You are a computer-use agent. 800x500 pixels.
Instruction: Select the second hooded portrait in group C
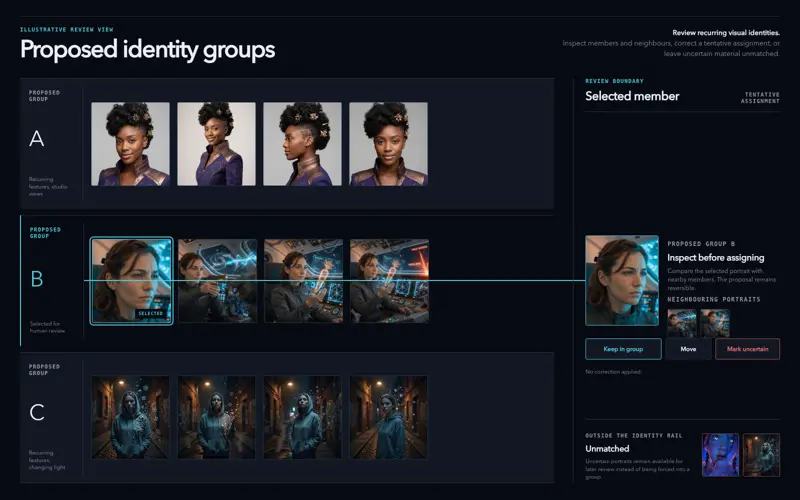click(216, 417)
